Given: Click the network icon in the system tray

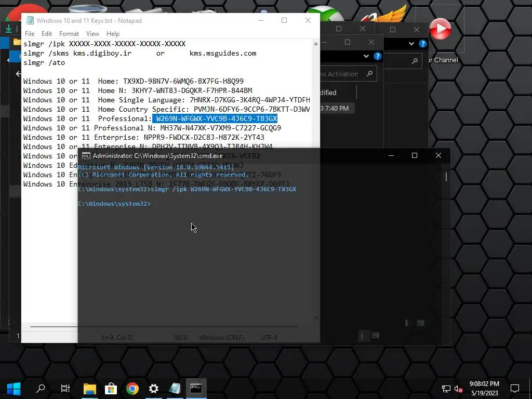Looking at the screenshot, I should (446, 389).
